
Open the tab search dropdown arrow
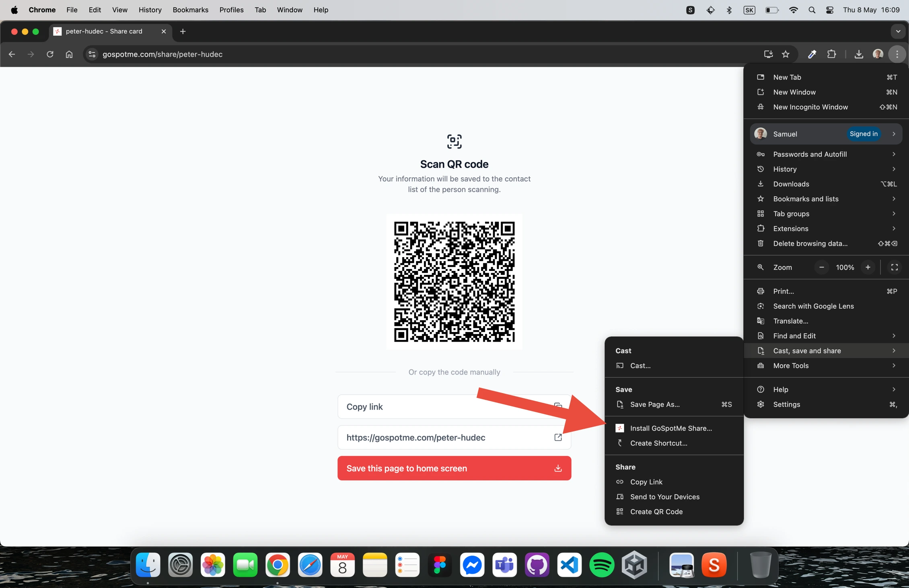[x=898, y=31]
